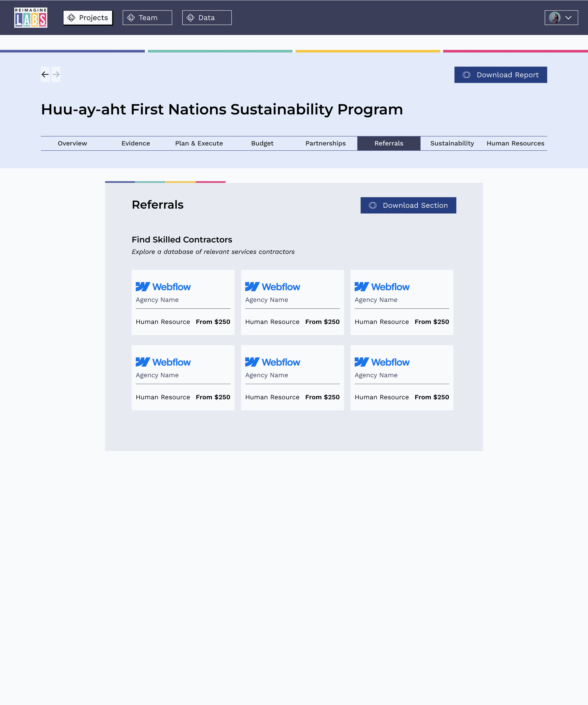Open the Budget tab
The width and height of the screenshot is (588, 705).
[x=262, y=143]
